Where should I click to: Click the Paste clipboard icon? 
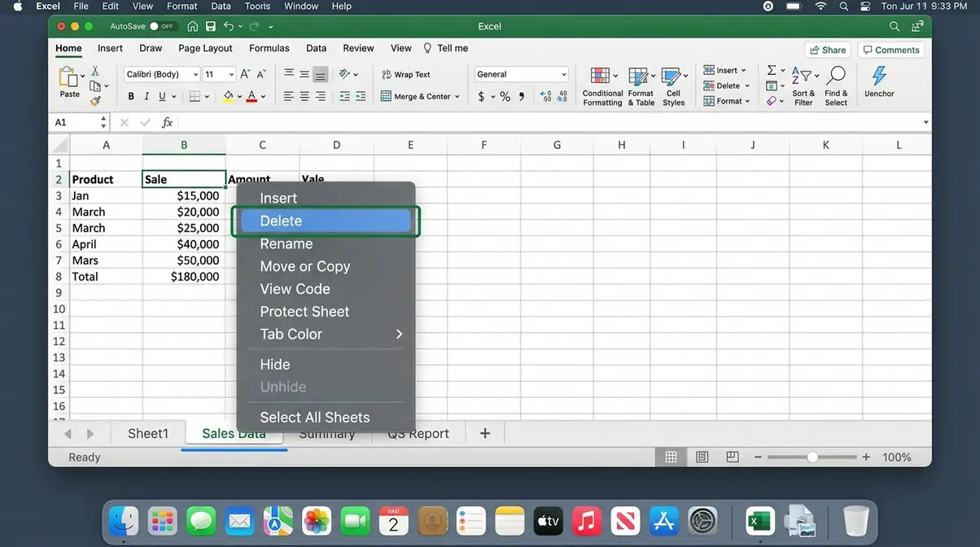68,77
